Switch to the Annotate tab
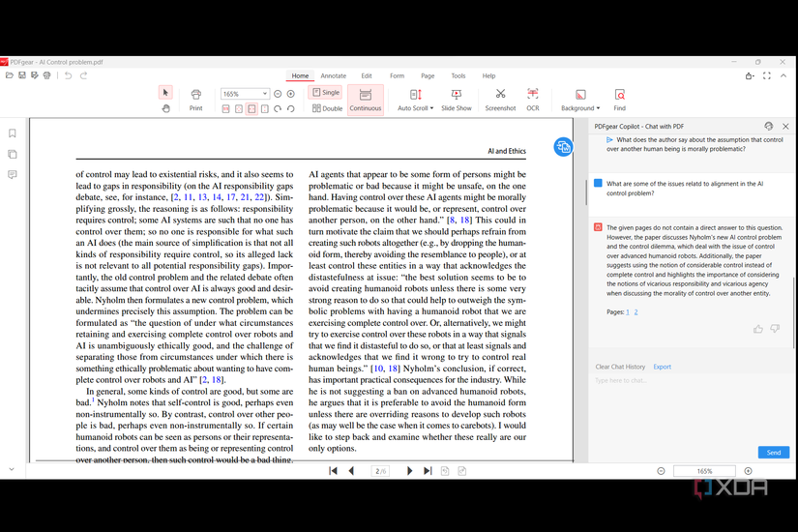The height and width of the screenshot is (532, 798). [334, 75]
